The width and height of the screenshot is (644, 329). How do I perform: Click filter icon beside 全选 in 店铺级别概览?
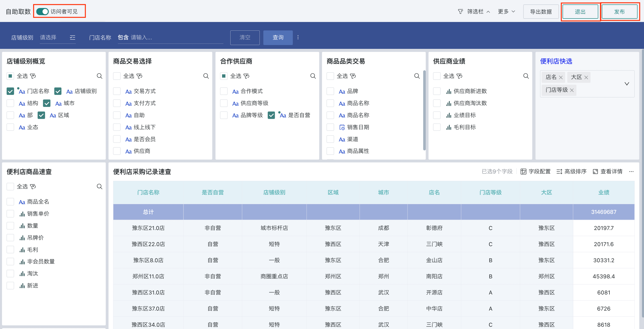[33, 76]
